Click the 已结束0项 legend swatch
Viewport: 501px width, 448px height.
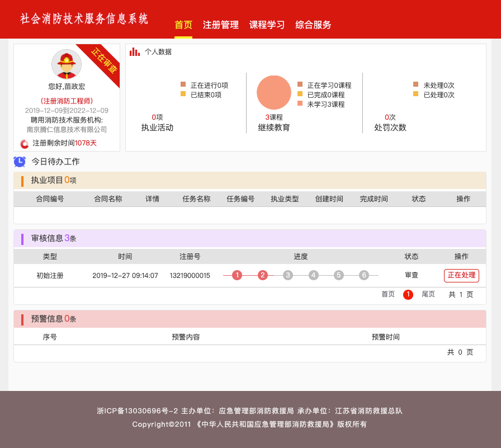pyautogui.click(x=183, y=94)
